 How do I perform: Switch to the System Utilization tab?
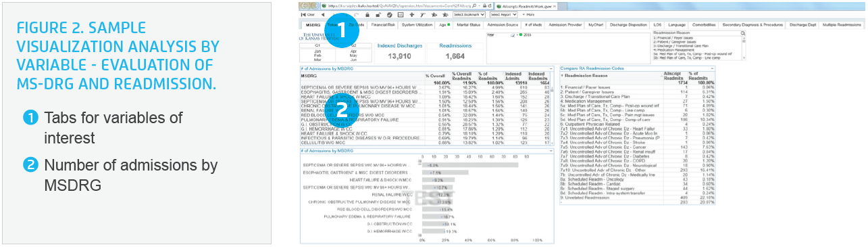(417, 25)
